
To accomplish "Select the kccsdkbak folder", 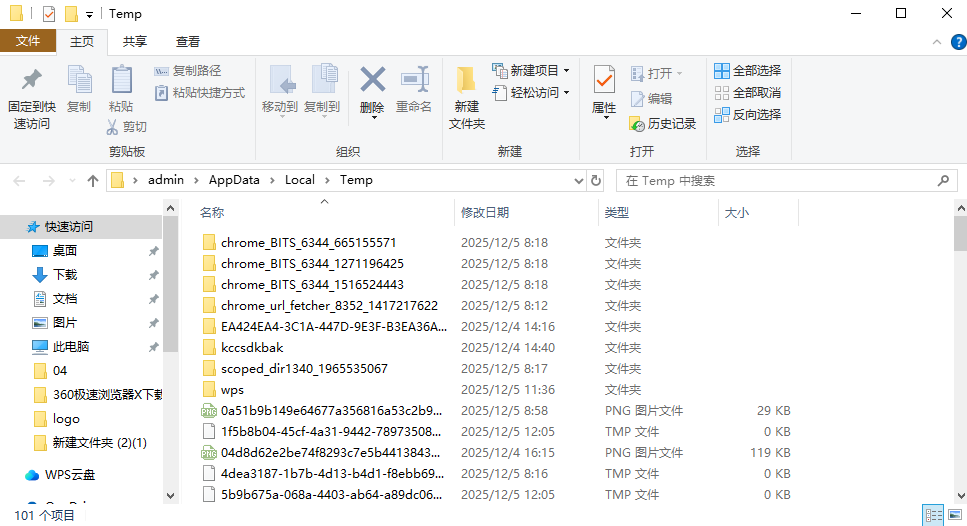I will click(x=252, y=348).
